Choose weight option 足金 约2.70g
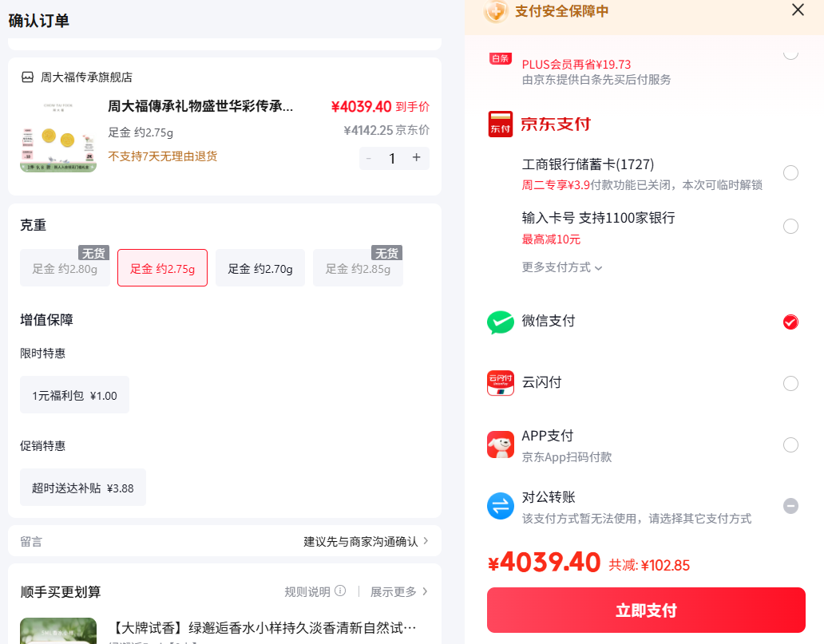Viewport: 824px width, 644px height. pyautogui.click(x=260, y=268)
